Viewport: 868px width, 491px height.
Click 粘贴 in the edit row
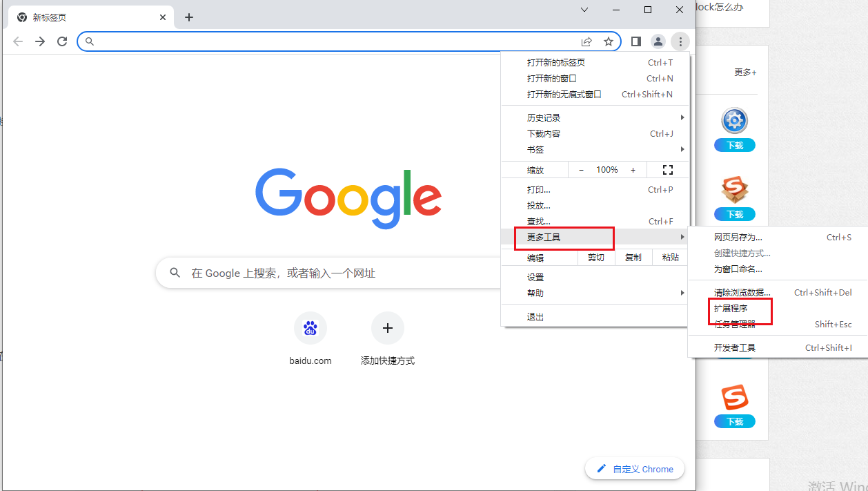tap(670, 257)
